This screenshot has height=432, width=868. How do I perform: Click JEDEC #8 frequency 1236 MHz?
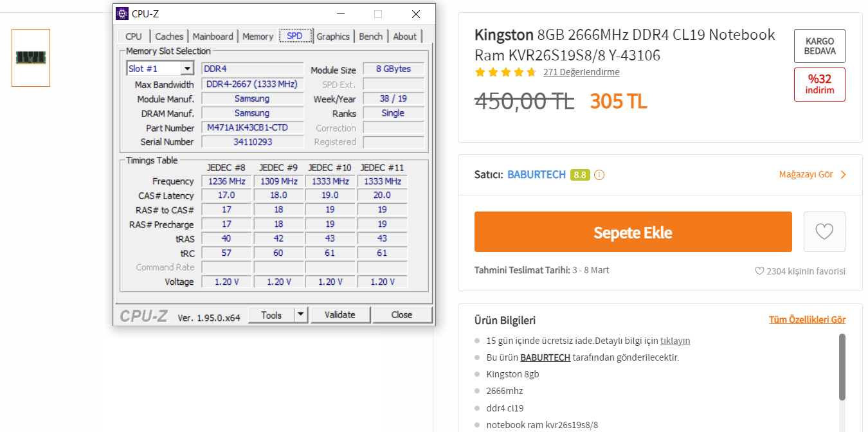[x=226, y=181]
